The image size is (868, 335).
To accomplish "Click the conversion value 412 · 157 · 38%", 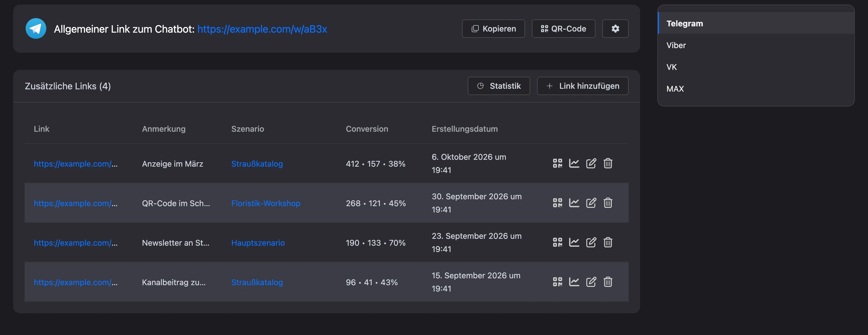I will 375,164.
